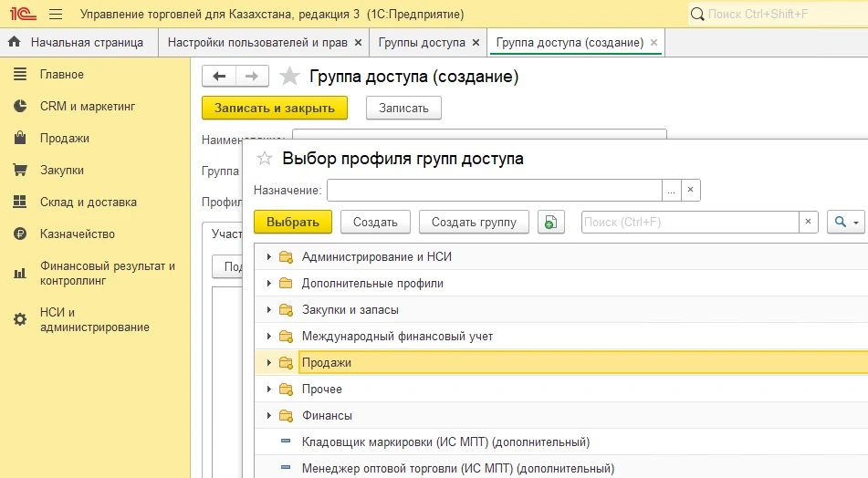Switch to Группа доступа (создание) tab
Viewport: 868px width, 478px height.
point(570,43)
